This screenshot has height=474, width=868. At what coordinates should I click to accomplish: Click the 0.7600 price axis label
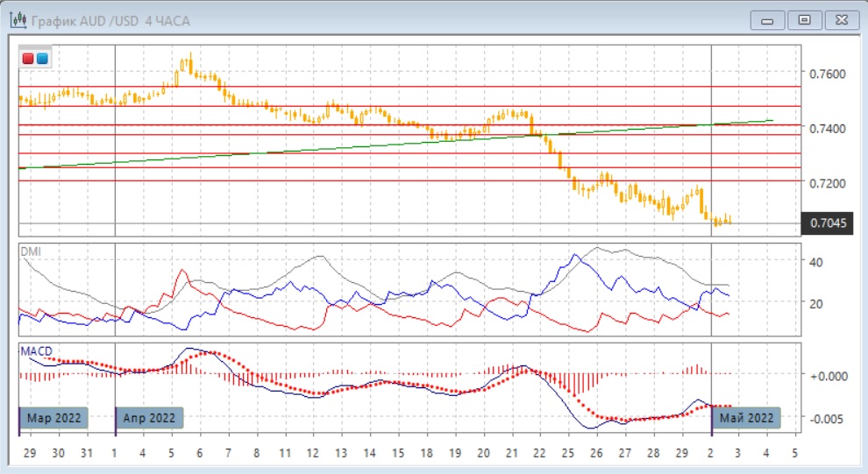pos(829,74)
